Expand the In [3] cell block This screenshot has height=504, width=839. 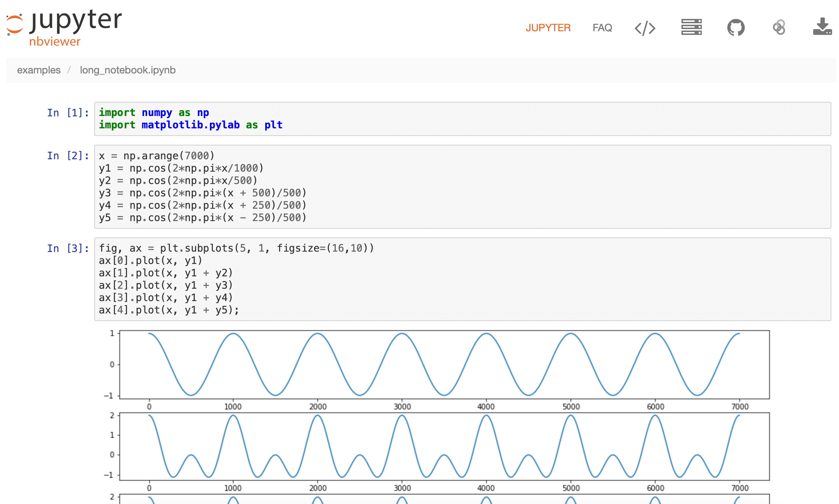click(68, 248)
